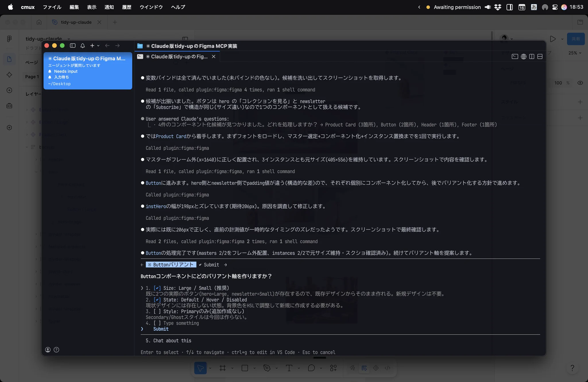This screenshot has width=588, height=382.
Task: Check the Style: Primaryのみ option
Action: [157, 311]
